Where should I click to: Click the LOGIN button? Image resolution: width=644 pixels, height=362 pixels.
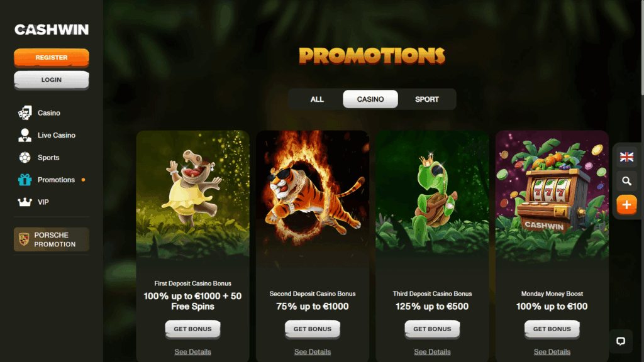tap(52, 80)
